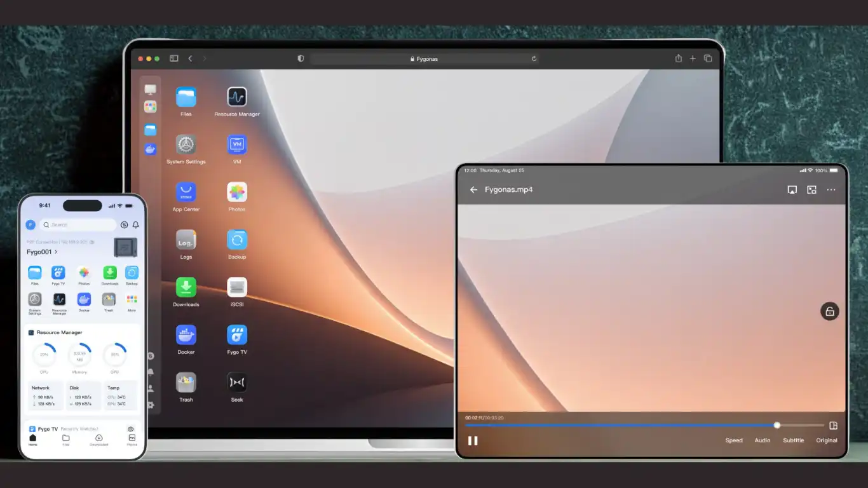
Task: Open the Logs app on the laptop
Action: 186,240
